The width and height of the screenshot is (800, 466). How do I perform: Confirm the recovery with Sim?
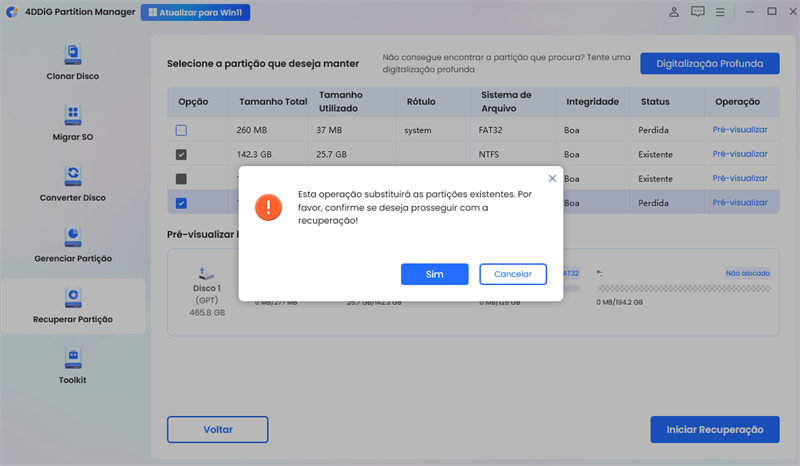[x=434, y=274]
